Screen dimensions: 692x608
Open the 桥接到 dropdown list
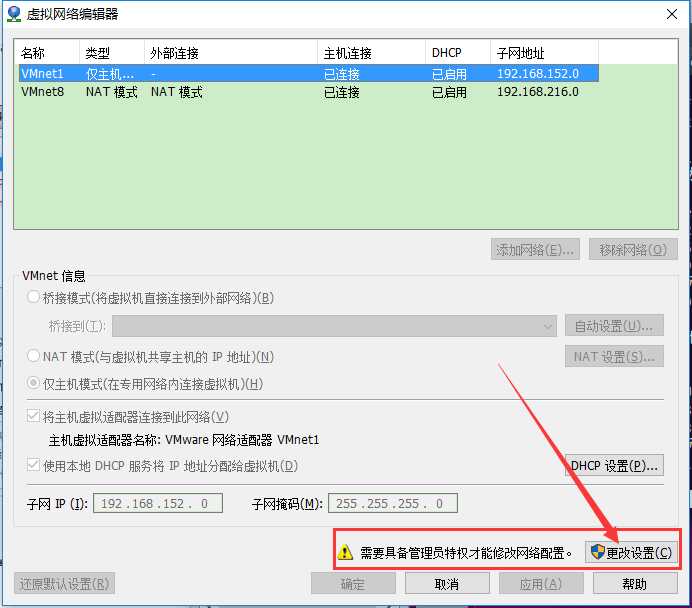pos(334,326)
